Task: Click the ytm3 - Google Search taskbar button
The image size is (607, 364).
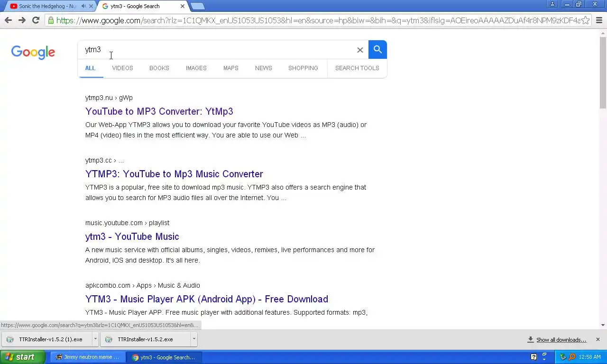Action: click(x=164, y=357)
